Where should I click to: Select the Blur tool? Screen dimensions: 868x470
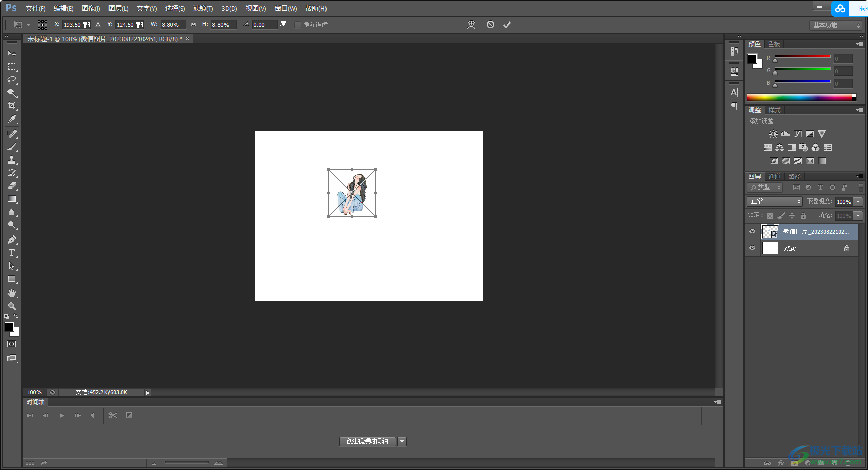tap(12, 212)
